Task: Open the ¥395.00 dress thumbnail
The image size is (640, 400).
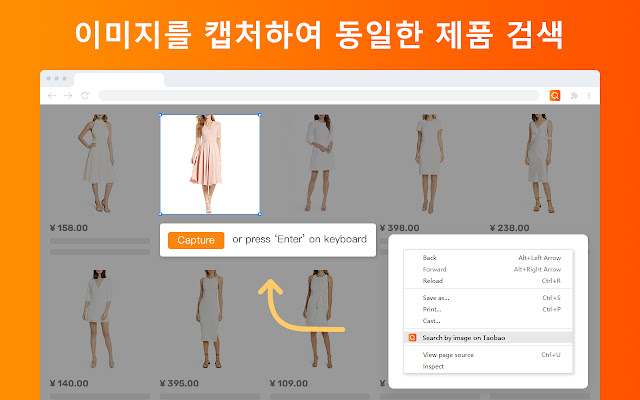Action: [210, 318]
